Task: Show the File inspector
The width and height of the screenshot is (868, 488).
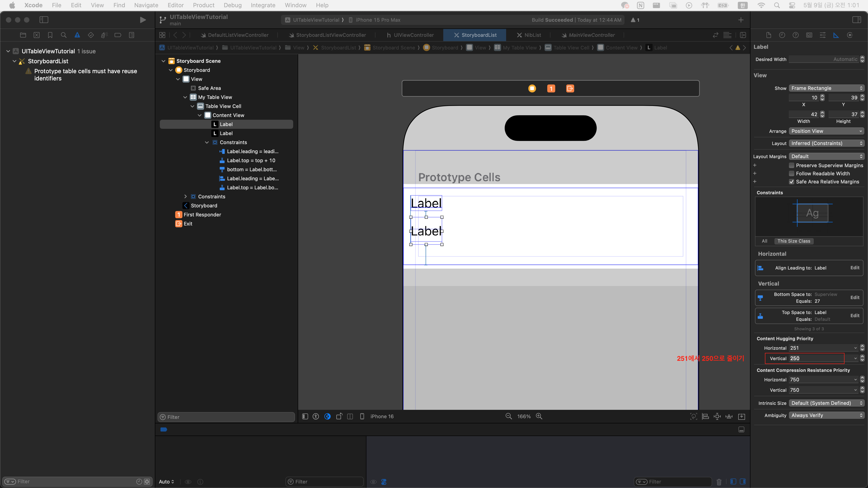Action: (x=769, y=35)
